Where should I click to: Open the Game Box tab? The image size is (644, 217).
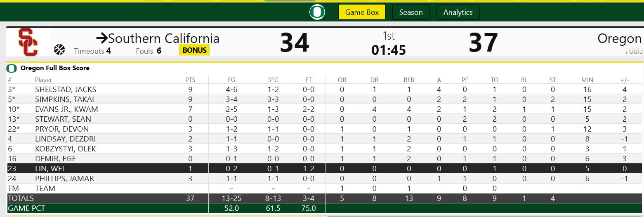tap(362, 12)
